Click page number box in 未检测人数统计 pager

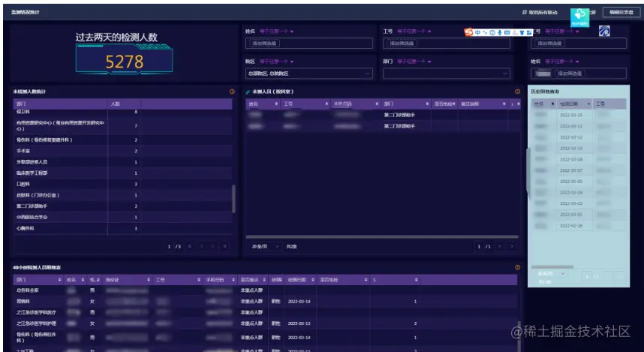pos(169,246)
